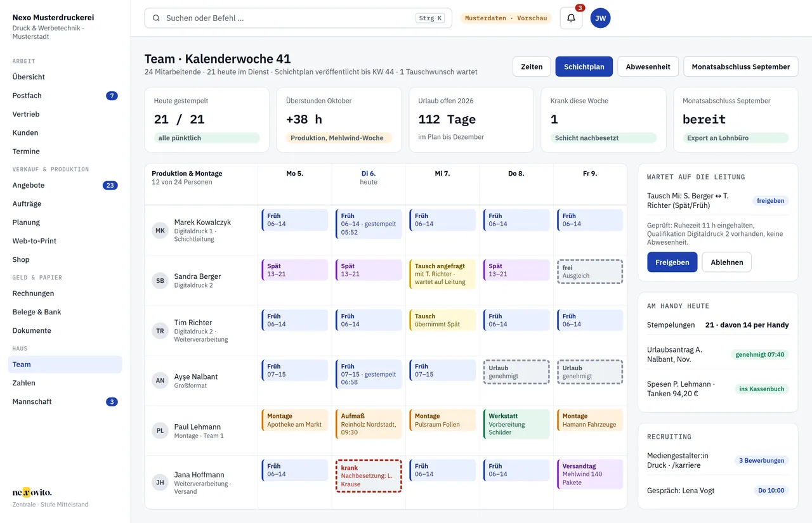
Task: Click Jana Hoffmann's JH avatar
Action: [x=160, y=482]
